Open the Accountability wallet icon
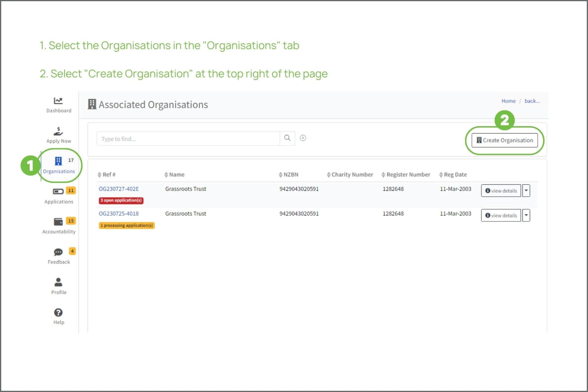This screenshot has width=588, height=392. (x=58, y=221)
